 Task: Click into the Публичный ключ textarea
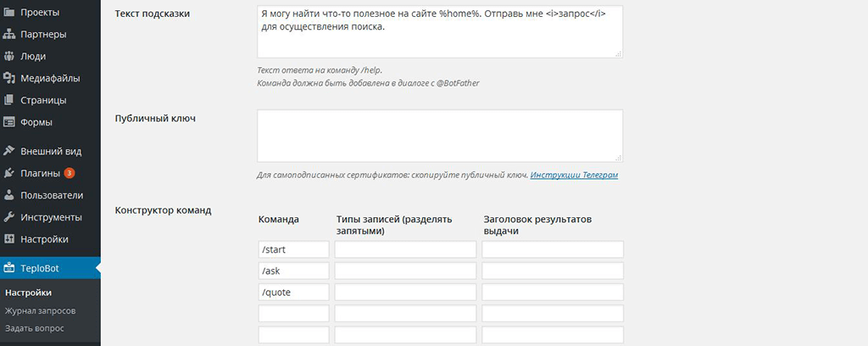point(440,136)
